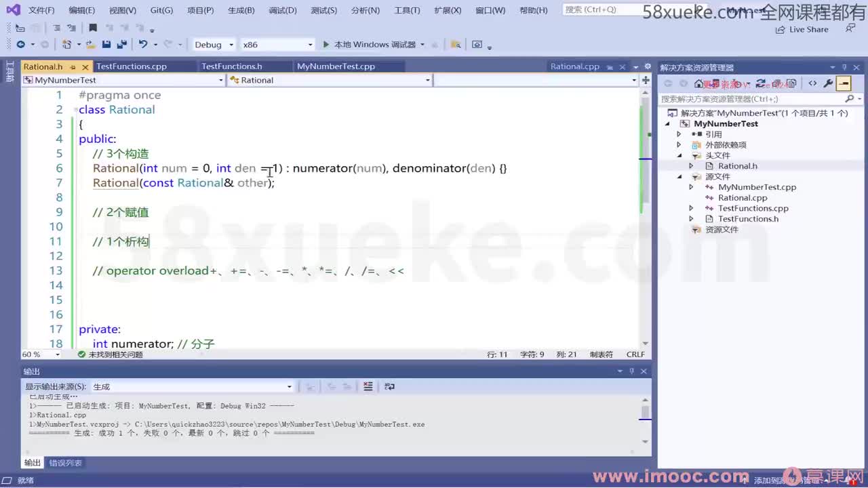Toggle the highlighted Preview Selected Items button
Viewport: 868px width, 488px height.
point(844,83)
